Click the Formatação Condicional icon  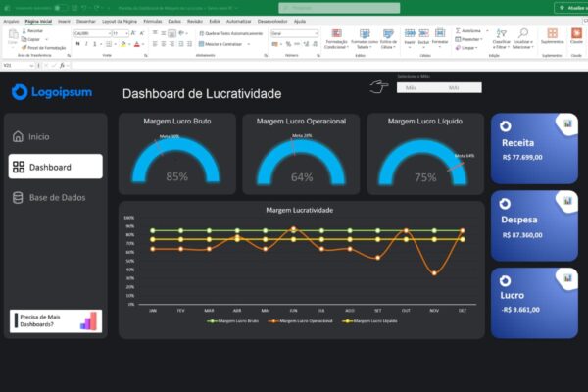pyautogui.click(x=337, y=33)
